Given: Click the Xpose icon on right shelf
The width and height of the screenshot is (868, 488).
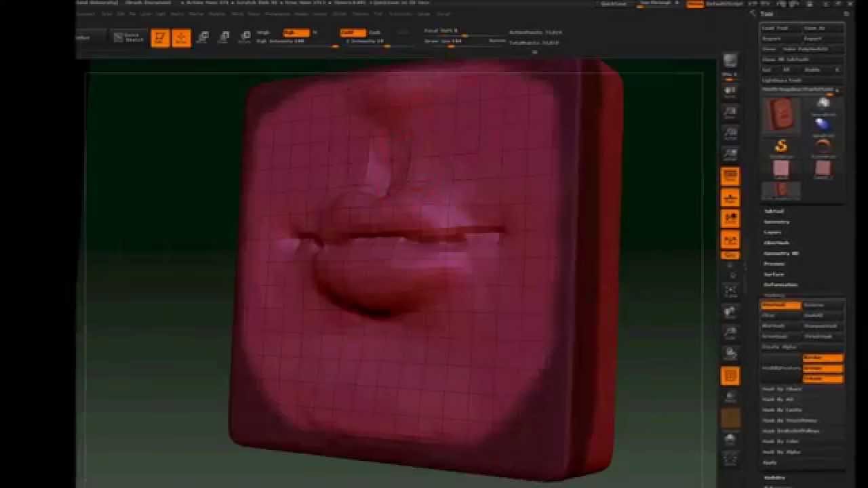Looking at the screenshot, I should click(730, 459).
